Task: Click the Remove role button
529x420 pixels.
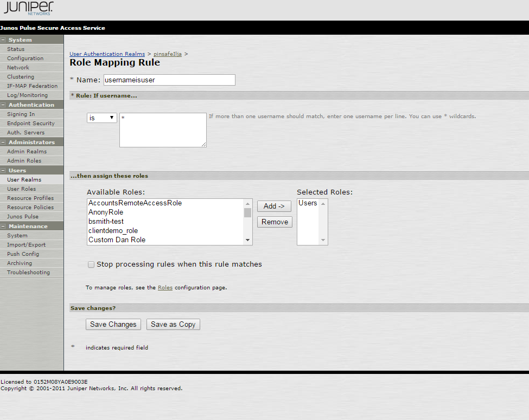Action: [x=275, y=222]
